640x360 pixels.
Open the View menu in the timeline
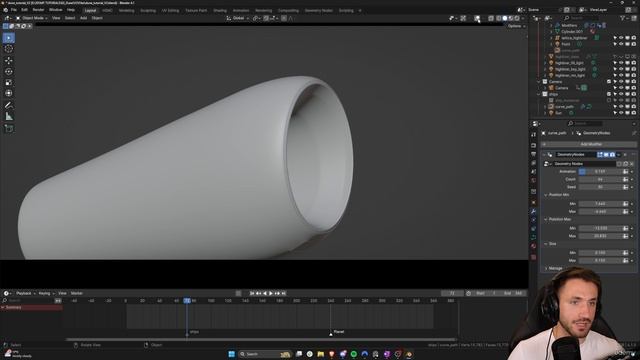(62, 293)
